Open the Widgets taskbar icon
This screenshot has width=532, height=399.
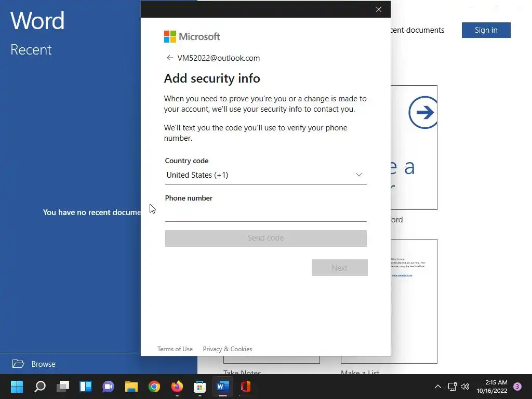[86, 387]
